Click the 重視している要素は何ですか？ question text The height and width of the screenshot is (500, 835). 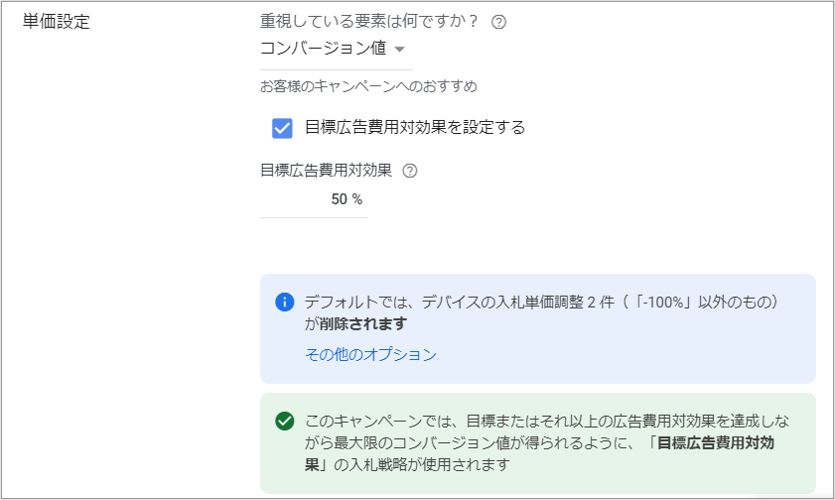click(370, 22)
